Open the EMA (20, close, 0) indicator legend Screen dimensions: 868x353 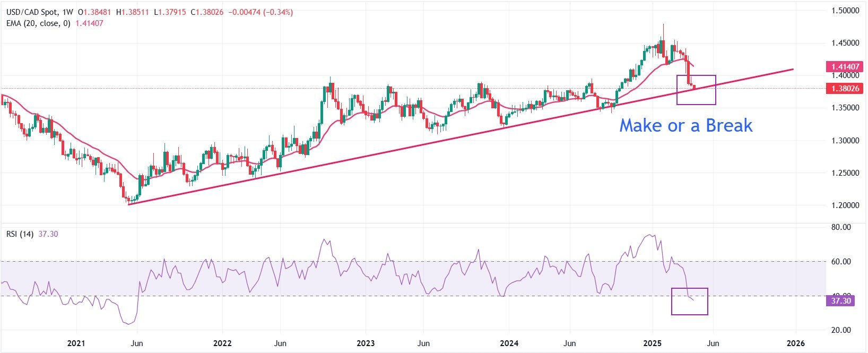click(x=38, y=23)
